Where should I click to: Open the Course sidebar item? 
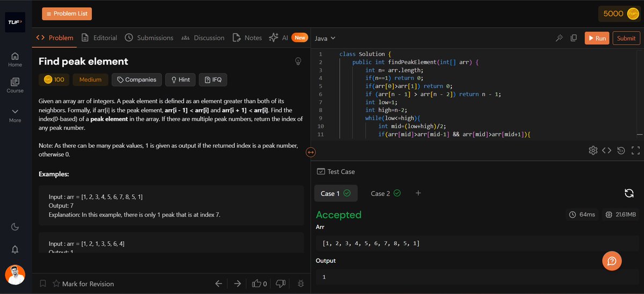[x=15, y=85]
